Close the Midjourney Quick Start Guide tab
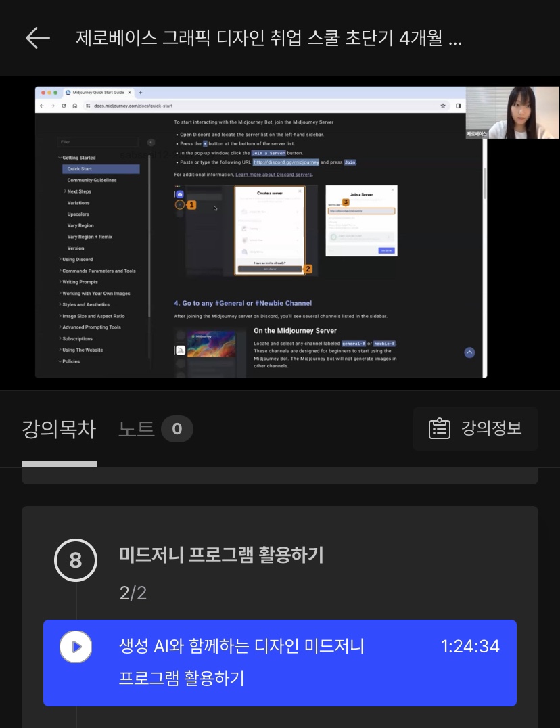The height and width of the screenshot is (728, 560). tap(129, 93)
